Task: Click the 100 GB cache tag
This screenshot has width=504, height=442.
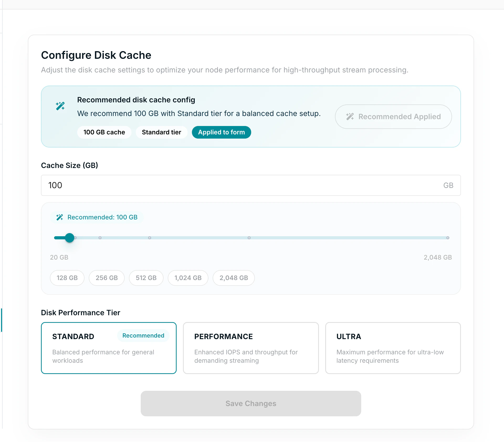Action: [104, 132]
